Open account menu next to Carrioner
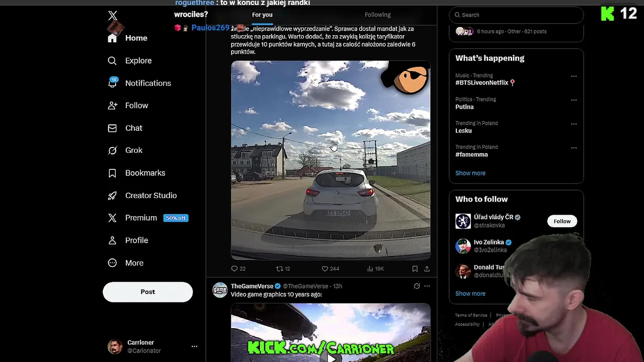 click(194, 346)
